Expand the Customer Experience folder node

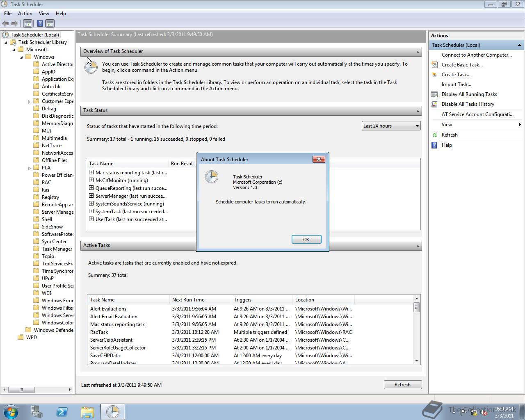point(30,101)
